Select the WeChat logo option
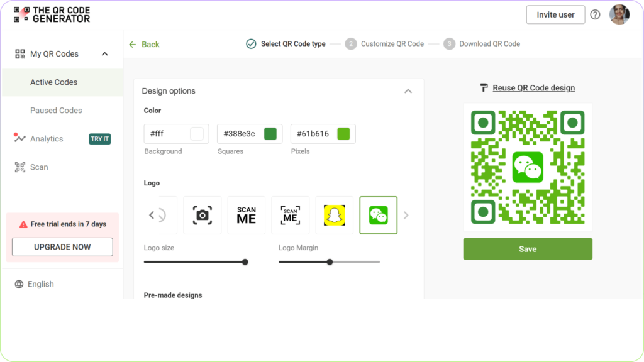644x362 pixels. 378,215
